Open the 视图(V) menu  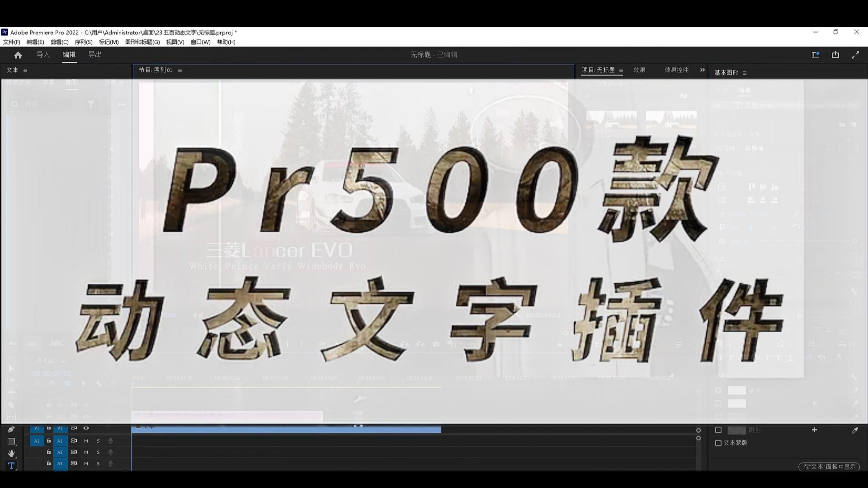175,42
